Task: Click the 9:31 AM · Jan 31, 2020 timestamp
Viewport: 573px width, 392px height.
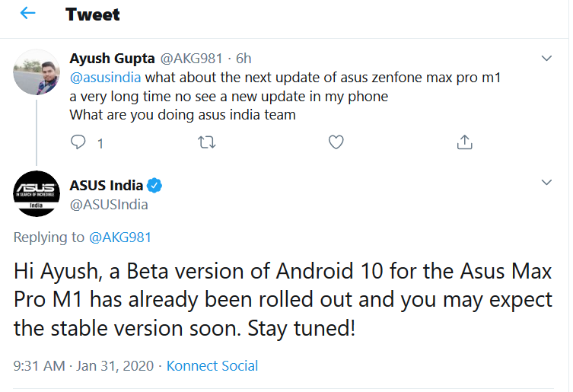Action: (84, 365)
